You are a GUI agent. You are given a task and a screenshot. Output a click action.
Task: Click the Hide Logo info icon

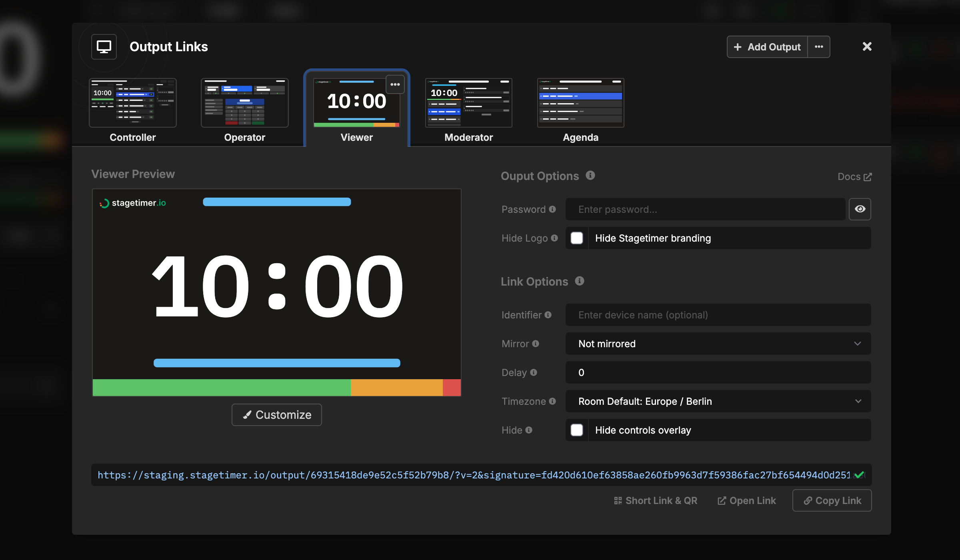pyautogui.click(x=554, y=238)
